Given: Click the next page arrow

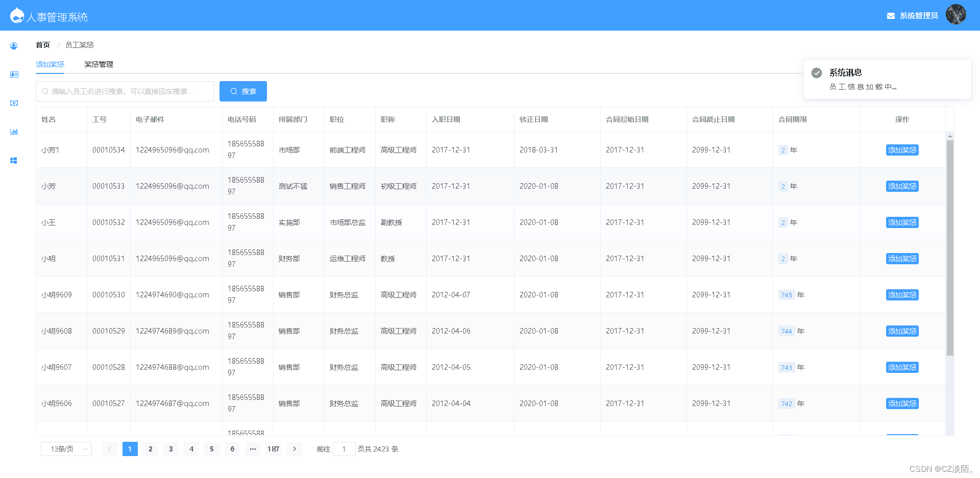Looking at the screenshot, I should (295, 449).
